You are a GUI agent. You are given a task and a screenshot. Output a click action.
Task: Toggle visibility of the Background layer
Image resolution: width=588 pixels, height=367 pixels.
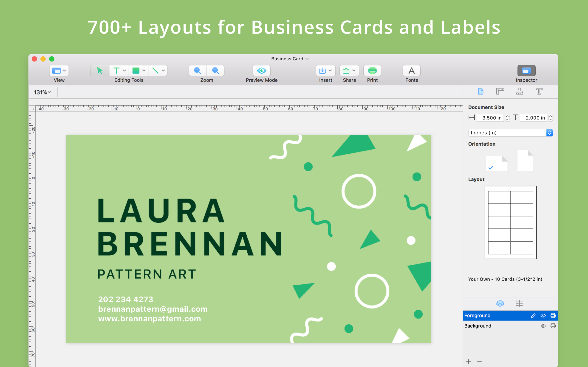coord(543,326)
